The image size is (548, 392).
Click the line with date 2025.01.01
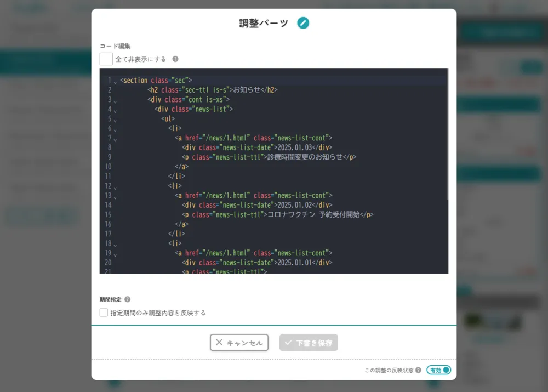click(257, 262)
